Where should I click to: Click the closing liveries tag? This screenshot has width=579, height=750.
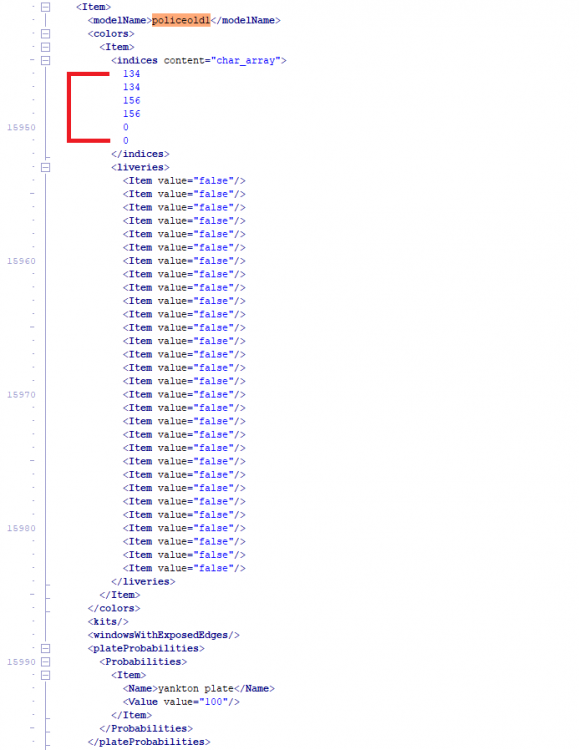click(x=143, y=582)
